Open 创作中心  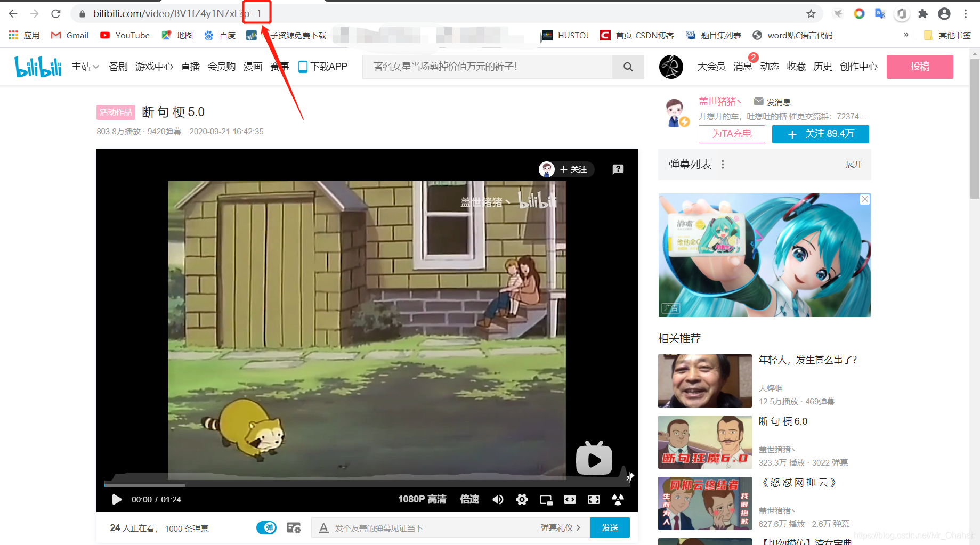pyautogui.click(x=858, y=67)
